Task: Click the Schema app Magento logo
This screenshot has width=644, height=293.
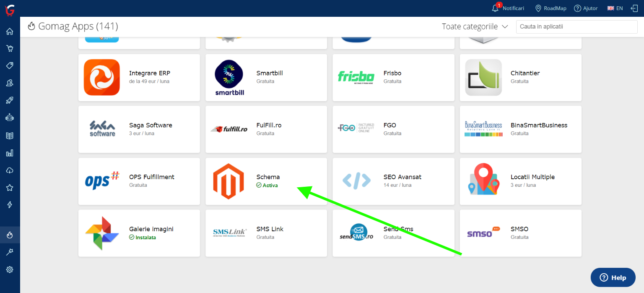Action: click(229, 181)
